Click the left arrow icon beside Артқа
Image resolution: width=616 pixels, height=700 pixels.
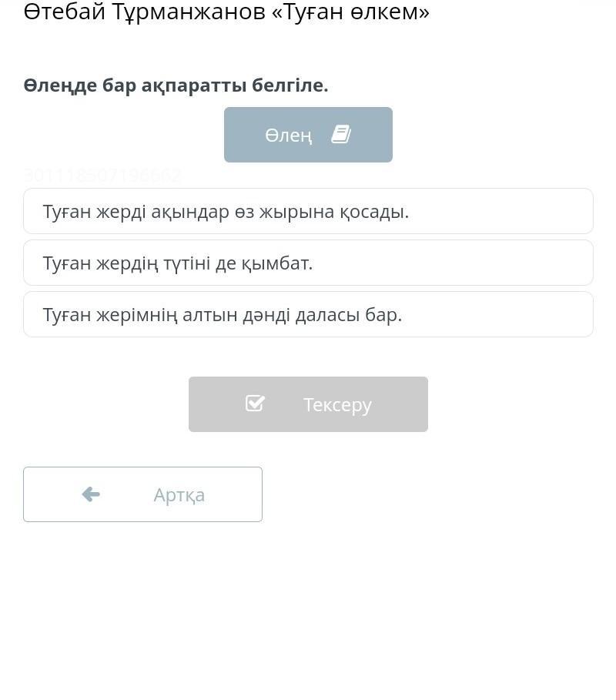(x=91, y=494)
